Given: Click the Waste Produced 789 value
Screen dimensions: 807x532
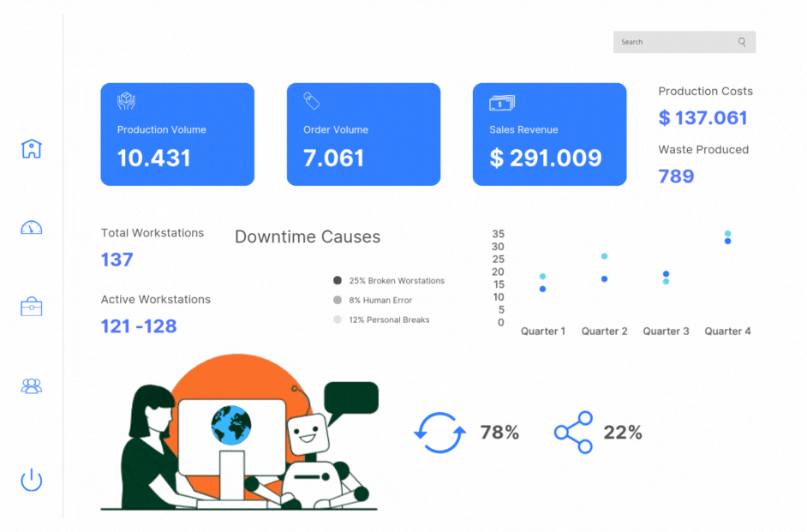Looking at the screenshot, I should (676, 176).
